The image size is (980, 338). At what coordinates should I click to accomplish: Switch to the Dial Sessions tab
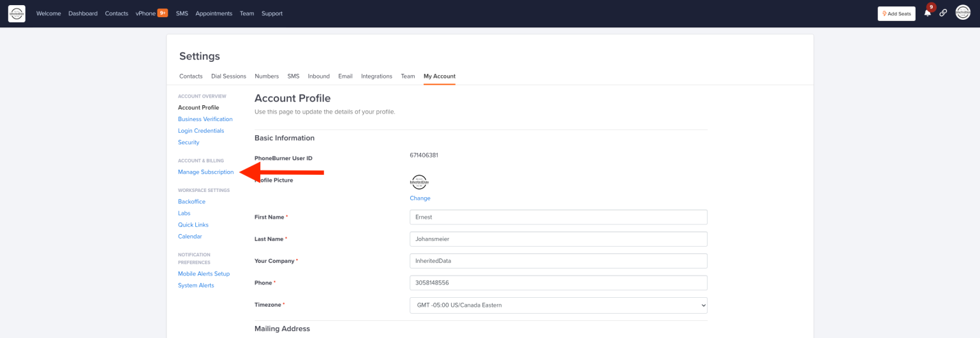point(228,76)
